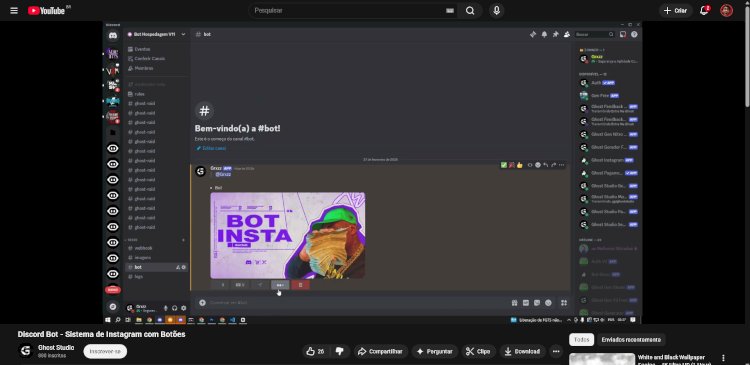Click the Compartilhar share button
This screenshot has width=750, height=365.
pyautogui.click(x=381, y=352)
